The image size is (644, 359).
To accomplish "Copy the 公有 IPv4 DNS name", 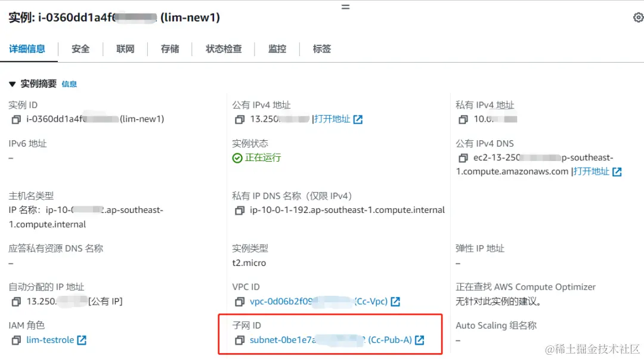I will [463, 157].
